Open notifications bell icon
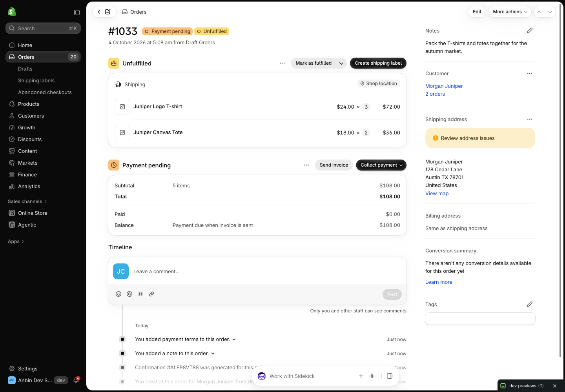The height and width of the screenshot is (392, 565). click(76, 380)
